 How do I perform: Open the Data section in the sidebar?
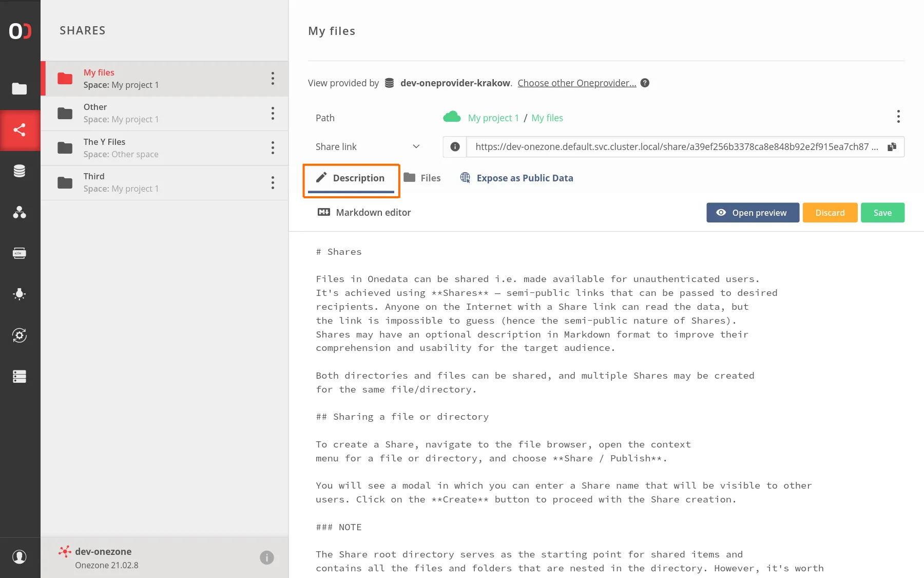pyautogui.click(x=20, y=89)
